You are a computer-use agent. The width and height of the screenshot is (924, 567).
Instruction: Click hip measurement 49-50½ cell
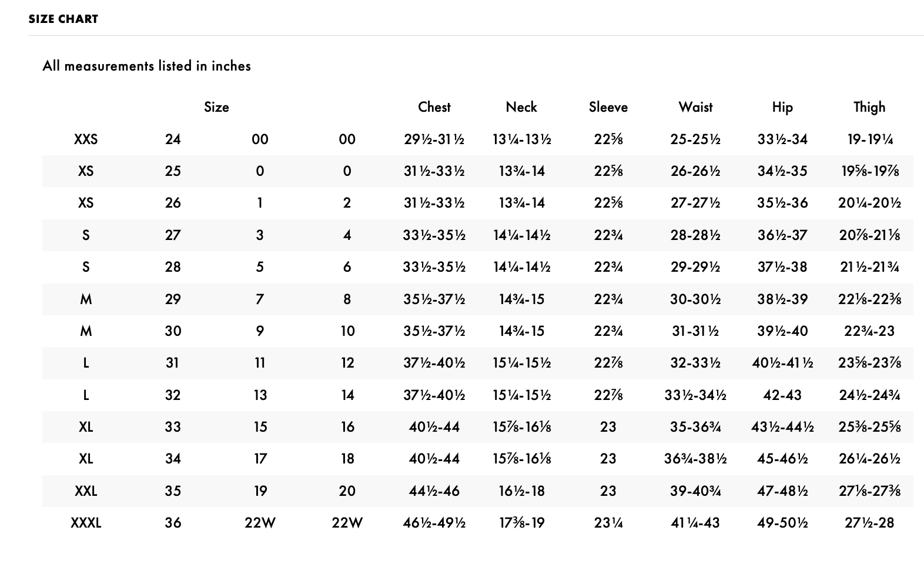point(782,522)
